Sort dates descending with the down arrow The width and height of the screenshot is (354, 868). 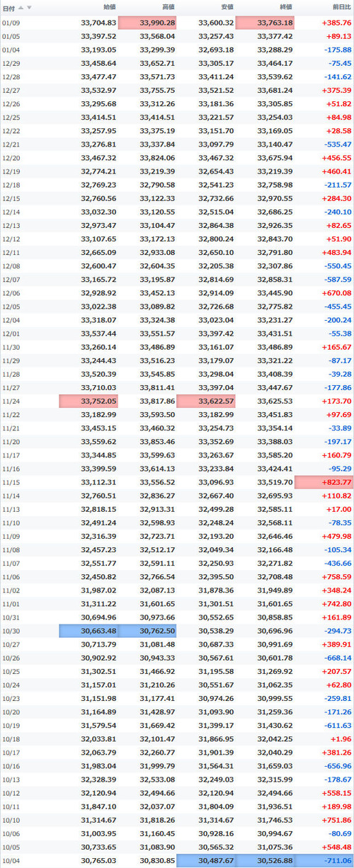pyautogui.click(x=28, y=8)
